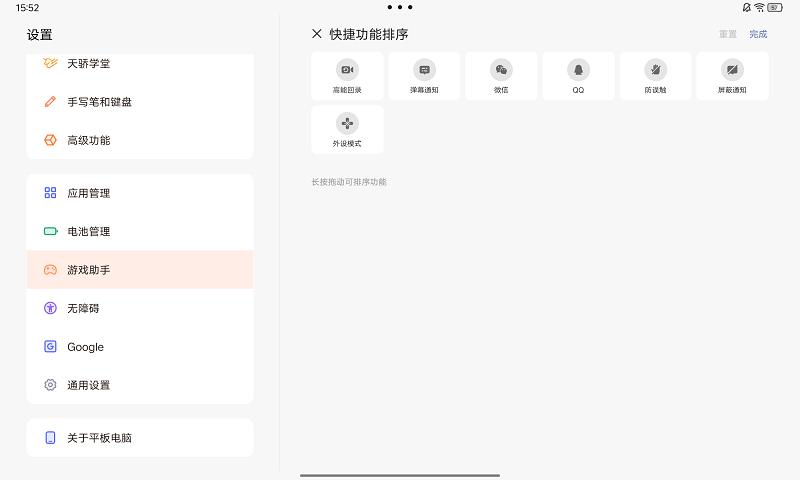Tap the 15:52 clock in status bar
This screenshot has width=800, height=480.
pos(28,8)
